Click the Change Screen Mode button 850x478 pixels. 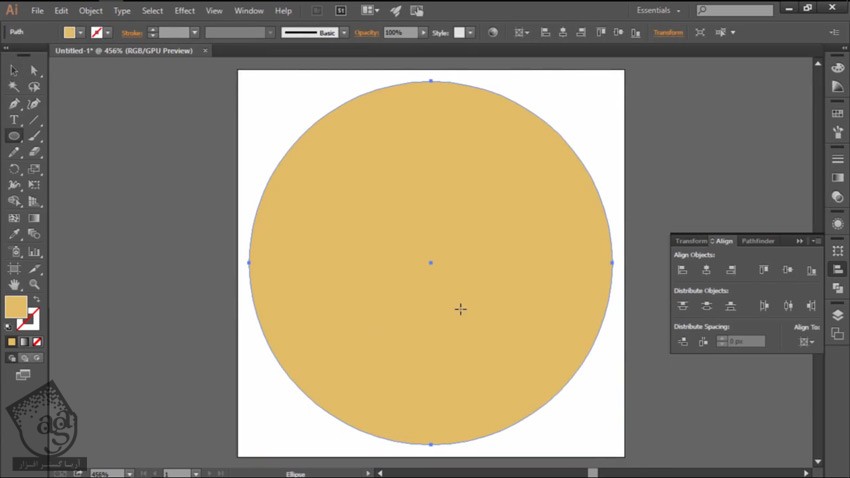tap(23, 374)
